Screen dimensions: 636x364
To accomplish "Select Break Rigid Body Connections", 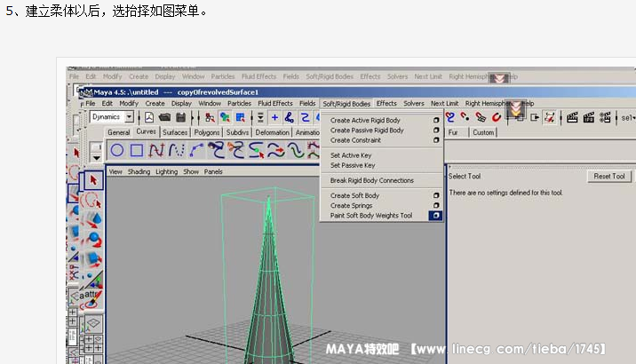I will (371, 180).
